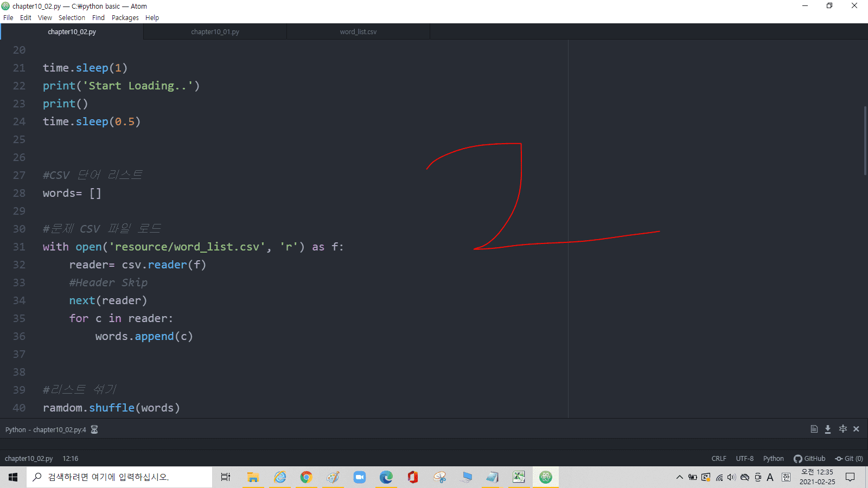The width and height of the screenshot is (868, 488).
Task: Click line number 40 in the gutter
Action: click(19, 408)
